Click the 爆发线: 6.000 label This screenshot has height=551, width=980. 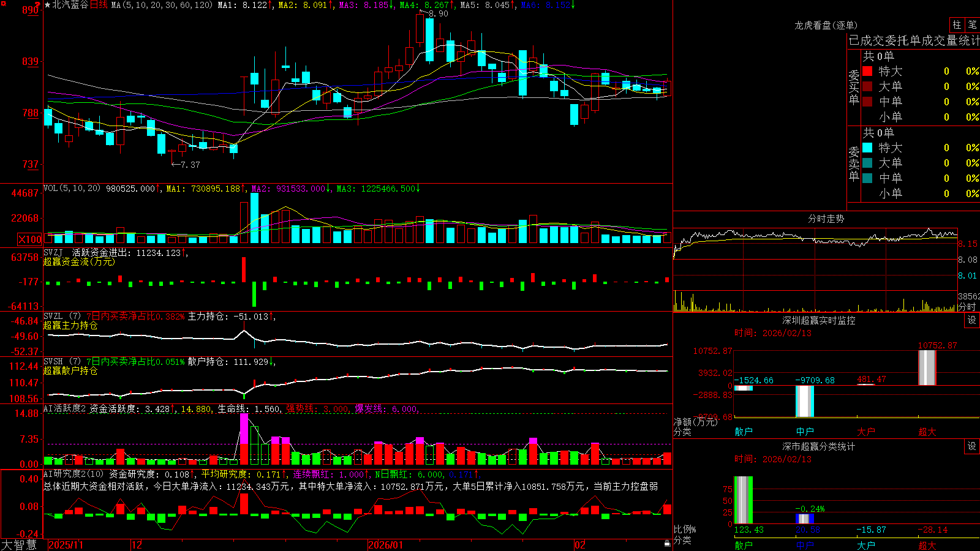(x=386, y=408)
